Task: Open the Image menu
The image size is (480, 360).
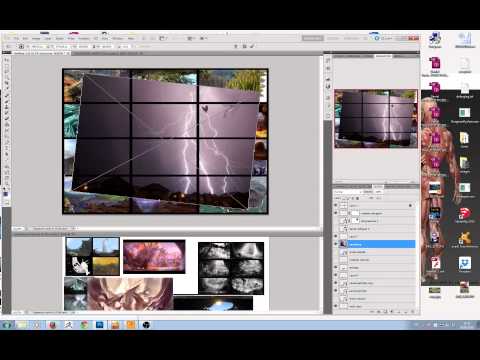Action: point(36,39)
